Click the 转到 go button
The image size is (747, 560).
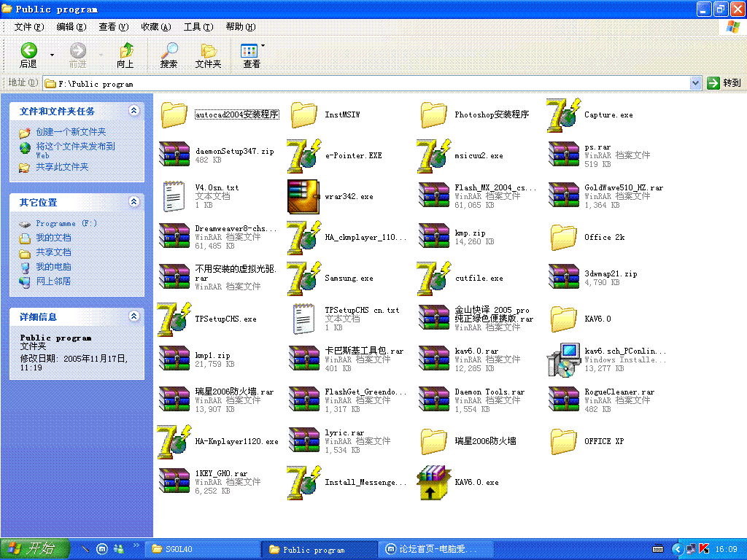(x=724, y=83)
